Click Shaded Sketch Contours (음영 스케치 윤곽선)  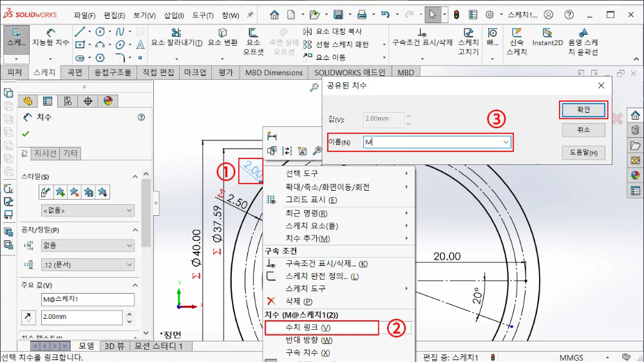point(583,41)
